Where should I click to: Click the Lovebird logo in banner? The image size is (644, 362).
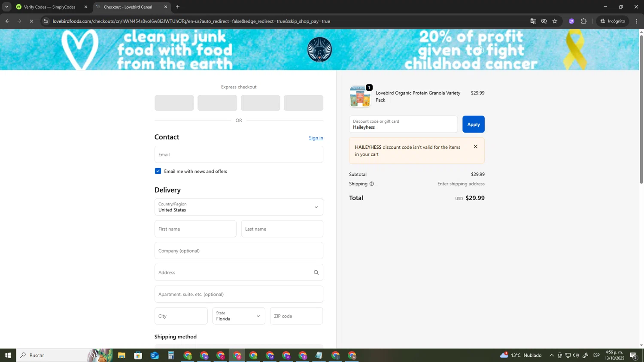[320, 50]
